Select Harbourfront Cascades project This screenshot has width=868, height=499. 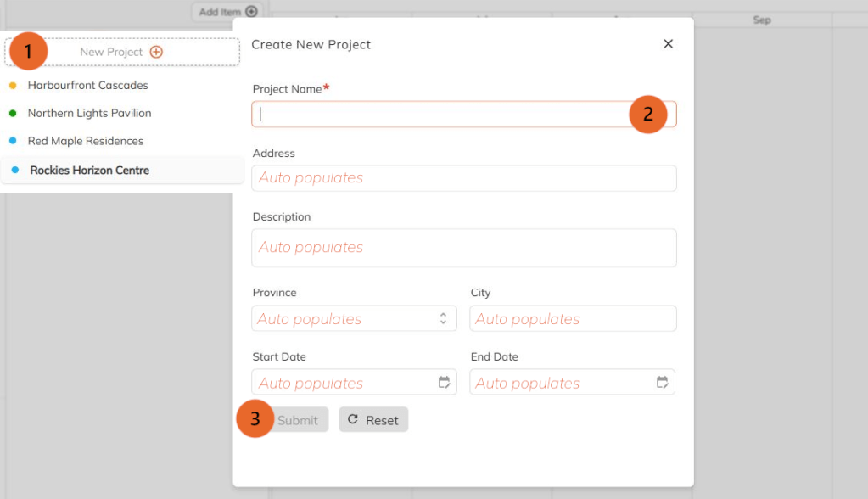(87, 85)
